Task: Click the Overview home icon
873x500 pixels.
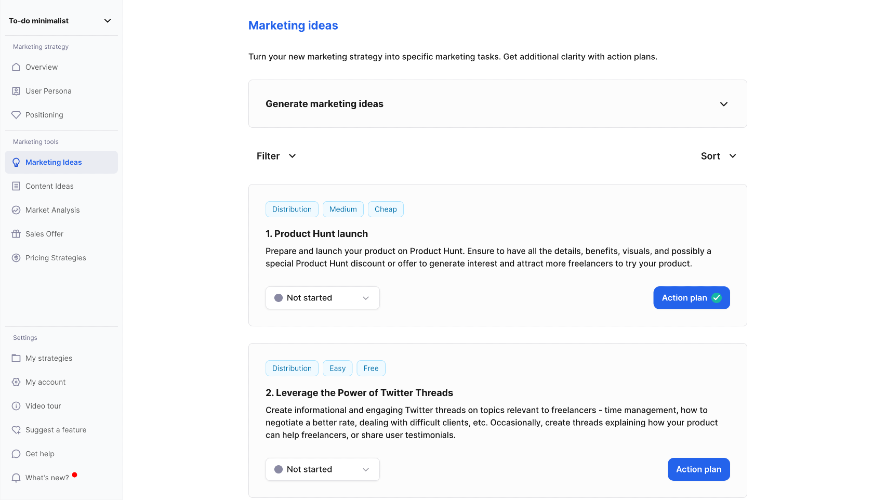Action: [16, 67]
